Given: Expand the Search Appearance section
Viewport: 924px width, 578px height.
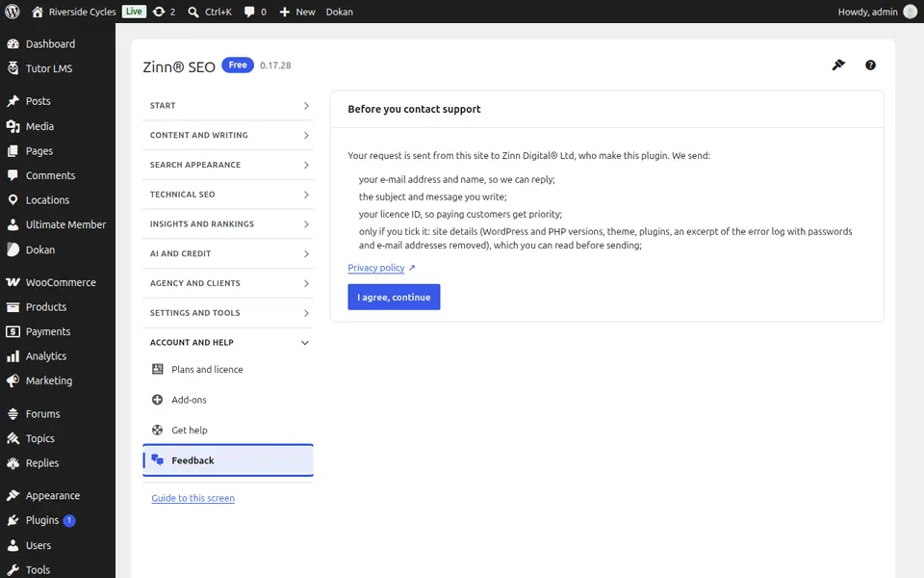Looking at the screenshot, I should [x=228, y=165].
